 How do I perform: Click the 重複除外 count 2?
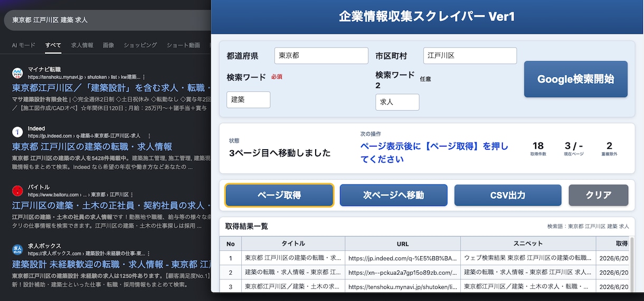609,146
